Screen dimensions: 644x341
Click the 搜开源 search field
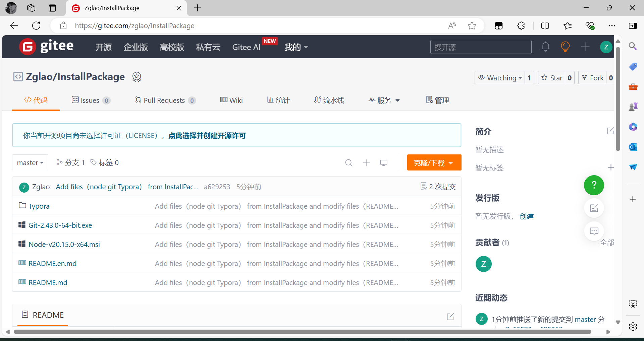point(481,47)
